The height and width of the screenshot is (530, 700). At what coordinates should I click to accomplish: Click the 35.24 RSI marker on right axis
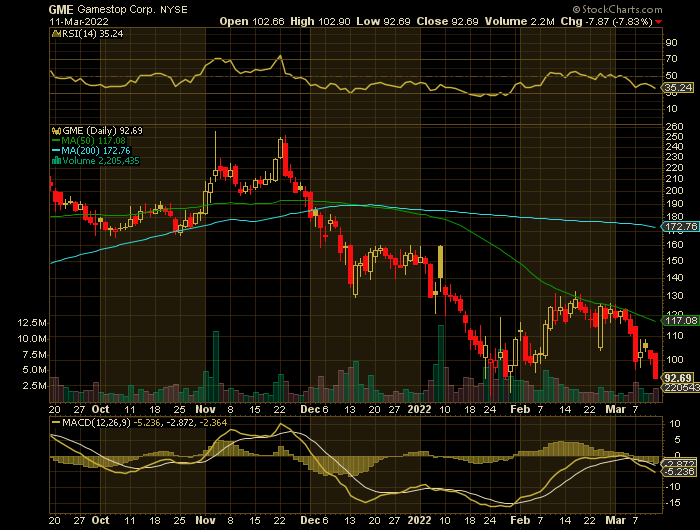(x=678, y=88)
